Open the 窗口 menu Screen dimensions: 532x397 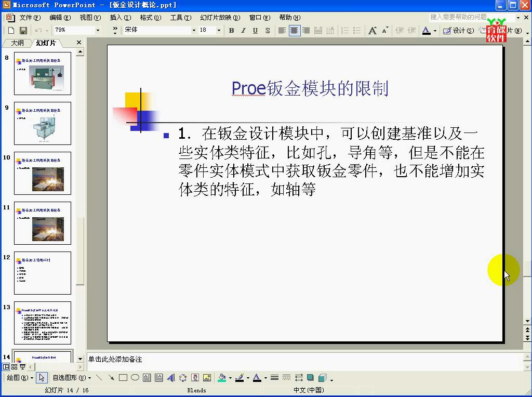coord(260,18)
